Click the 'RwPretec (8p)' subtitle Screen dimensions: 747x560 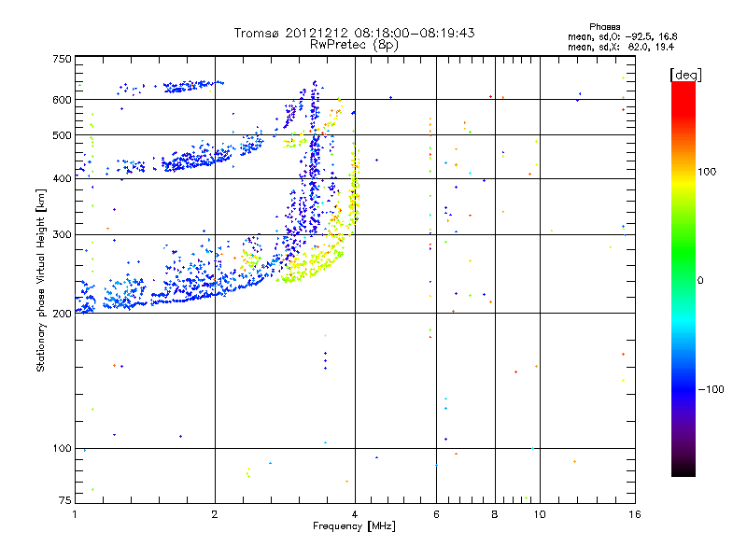tap(354, 45)
